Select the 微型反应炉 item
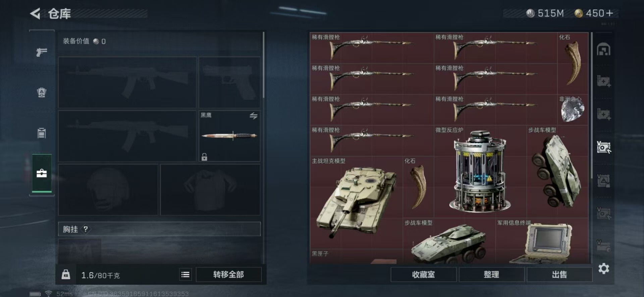This screenshot has width=644, height=297. [x=480, y=172]
